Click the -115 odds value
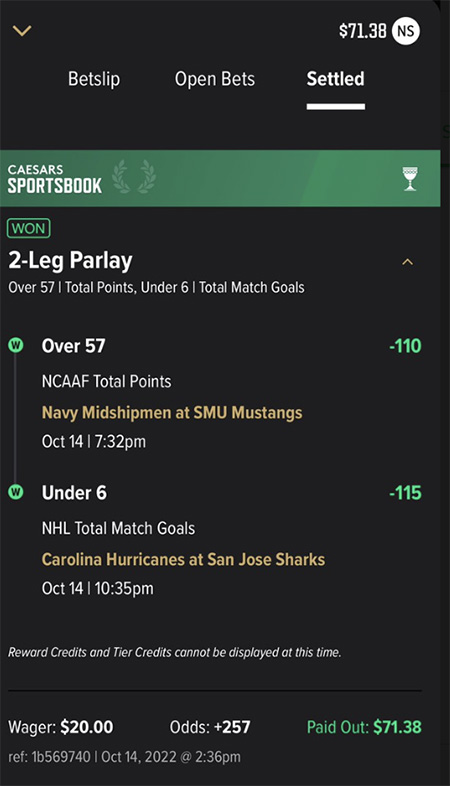Screen dimensions: 450x786 tap(405, 493)
